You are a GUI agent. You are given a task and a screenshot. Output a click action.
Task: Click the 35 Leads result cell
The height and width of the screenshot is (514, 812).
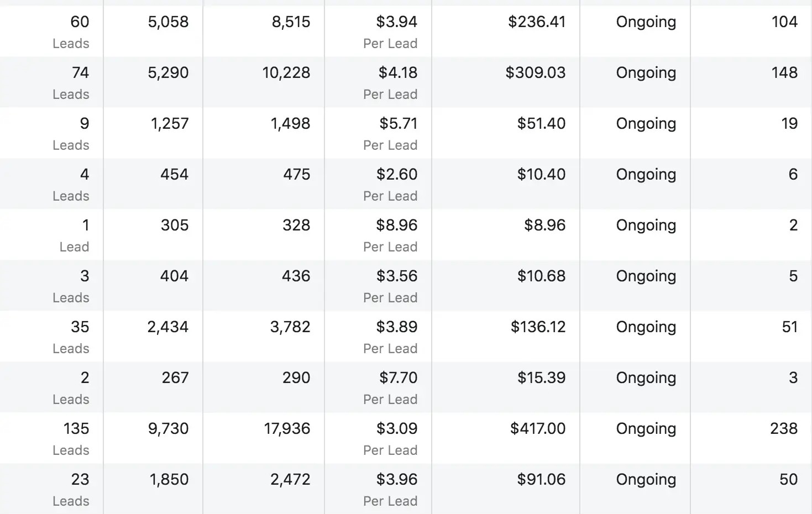[51, 337]
